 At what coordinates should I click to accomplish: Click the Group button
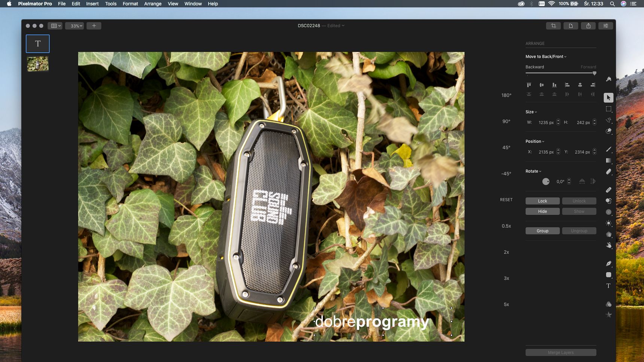543,231
